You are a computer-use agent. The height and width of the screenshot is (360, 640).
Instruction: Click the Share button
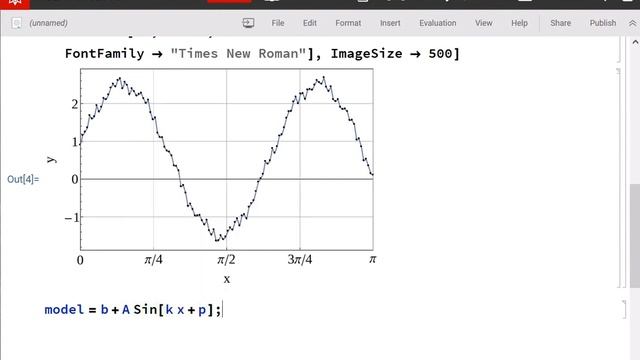pos(560,23)
